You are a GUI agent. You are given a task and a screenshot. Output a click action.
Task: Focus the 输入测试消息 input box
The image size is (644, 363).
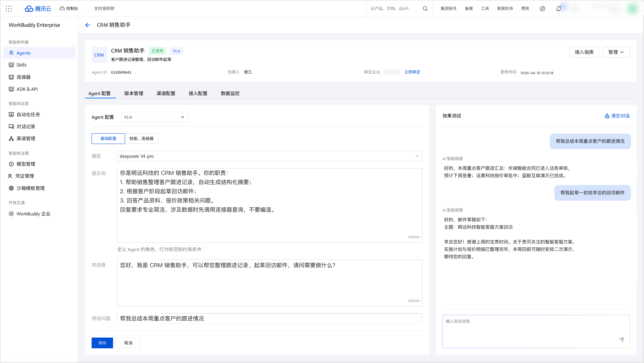tap(536, 331)
